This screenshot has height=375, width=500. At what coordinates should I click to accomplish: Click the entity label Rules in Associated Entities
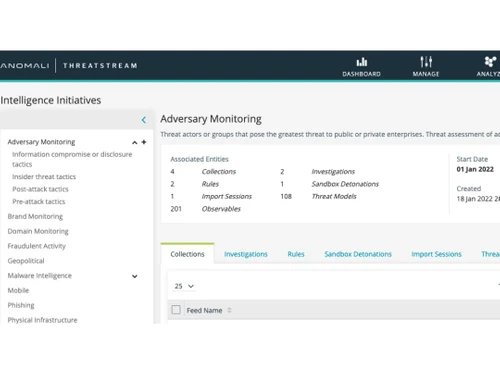(x=210, y=184)
